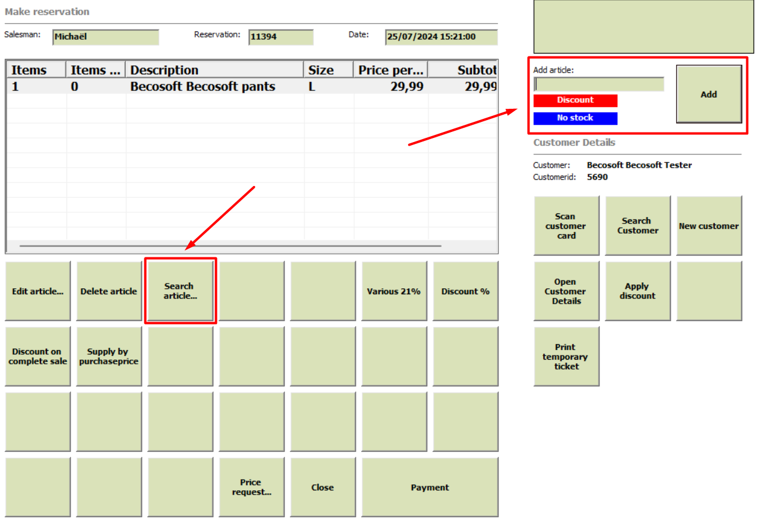Image resolution: width=757 pixels, height=532 pixels.
Task: Proceed with the Payment button
Action: point(430,487)
